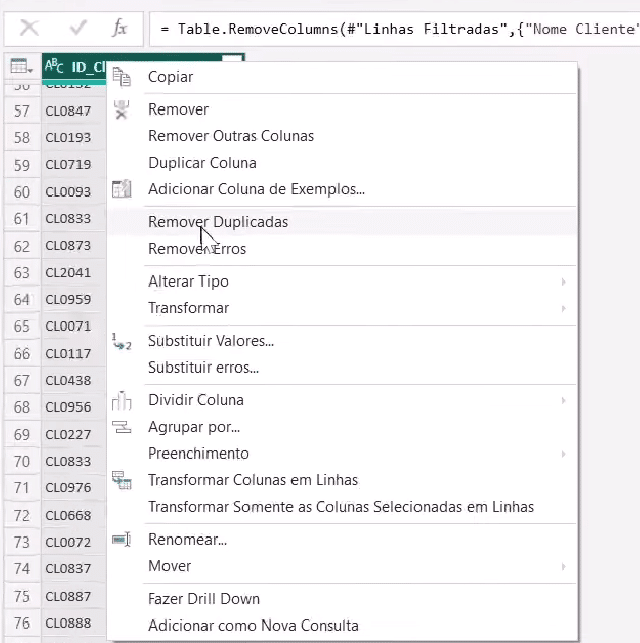Click the column from examples icon

[122, 189]
